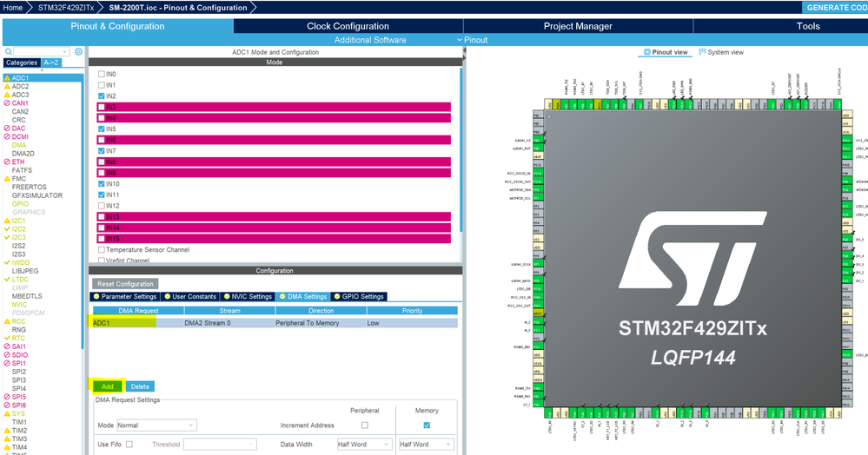Sort by the DMA Request column header
This screenshot has width=868, height=455.
tap(138, 311)
